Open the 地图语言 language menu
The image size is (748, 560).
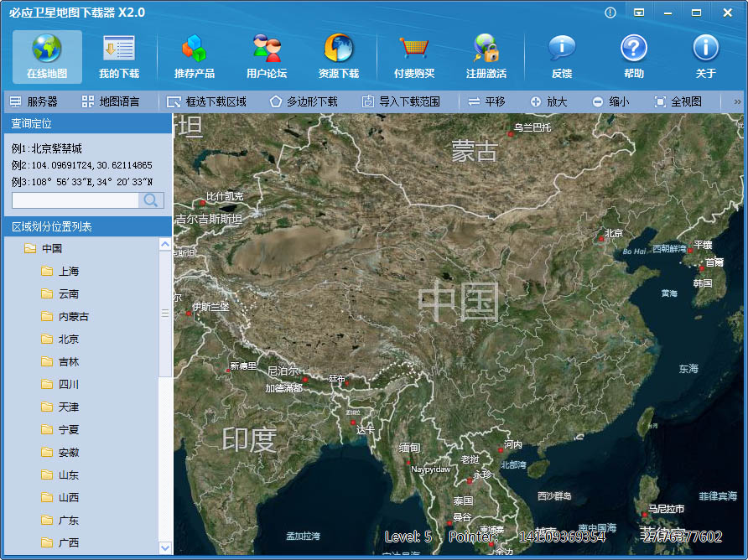tap(111, 101)
